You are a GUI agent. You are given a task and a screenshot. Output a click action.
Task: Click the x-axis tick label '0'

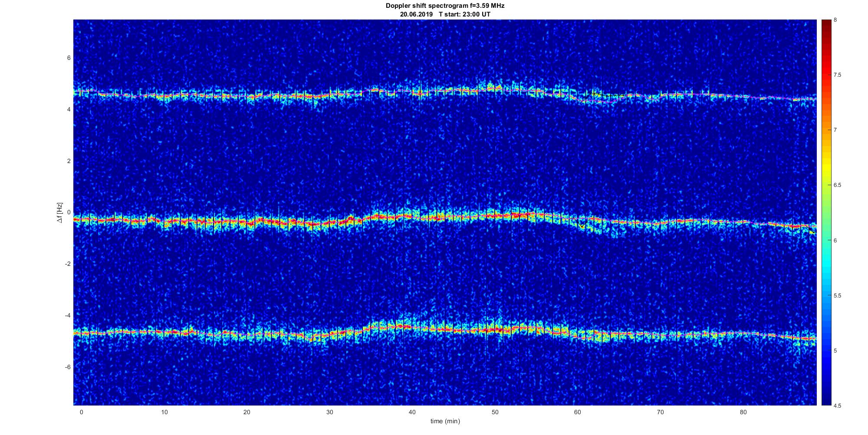(81, 412)
